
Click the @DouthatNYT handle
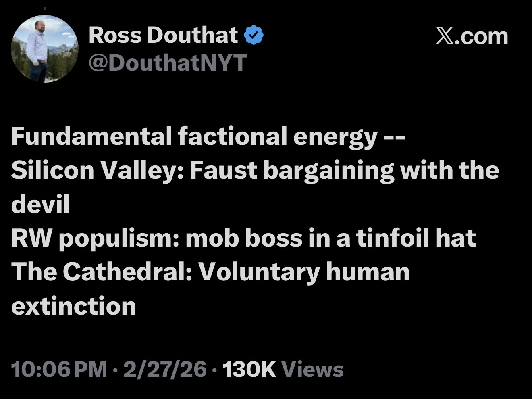[x=168, y=63]
